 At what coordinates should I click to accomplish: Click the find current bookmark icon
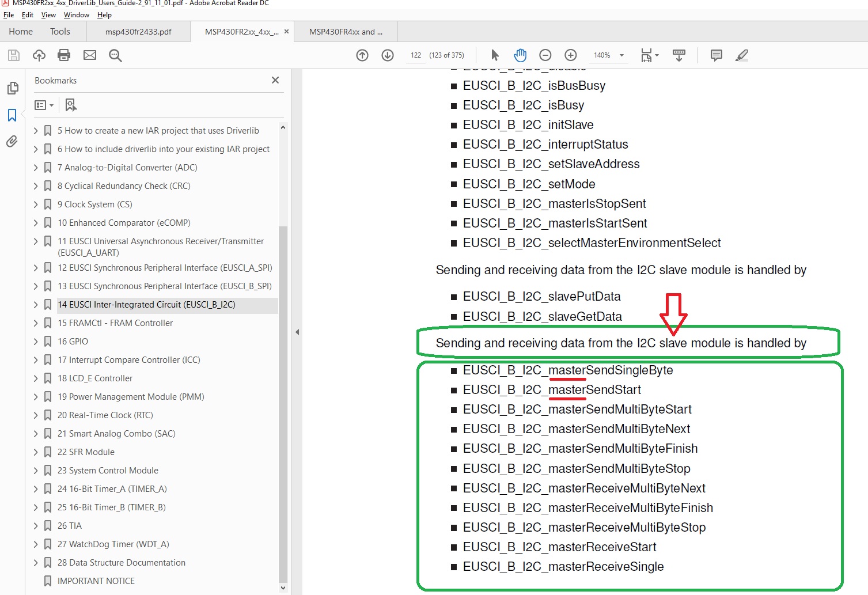(71, 105)
